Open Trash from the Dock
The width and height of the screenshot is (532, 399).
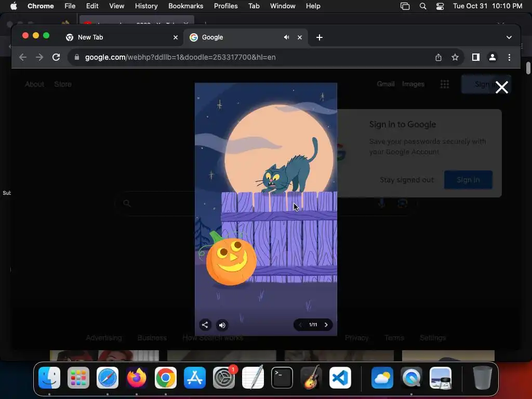[482, 378]
